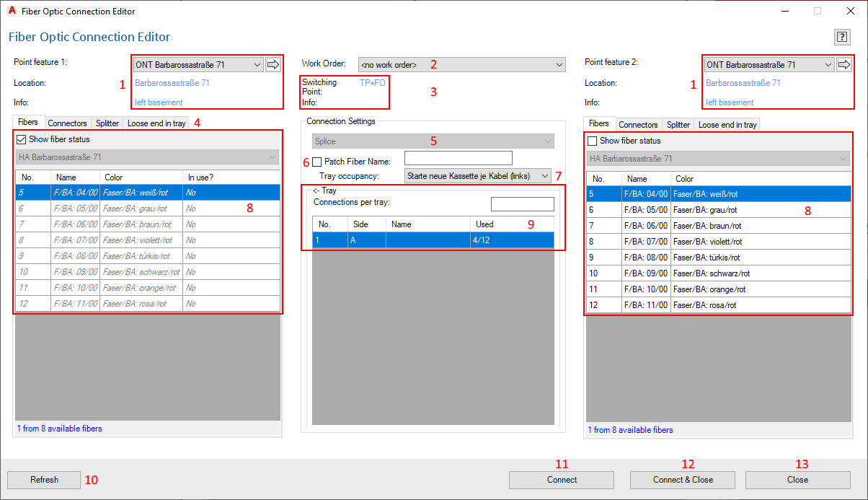Select left fiber row 5 weiß/rot
868x500 pixels.
click(148, 193)
